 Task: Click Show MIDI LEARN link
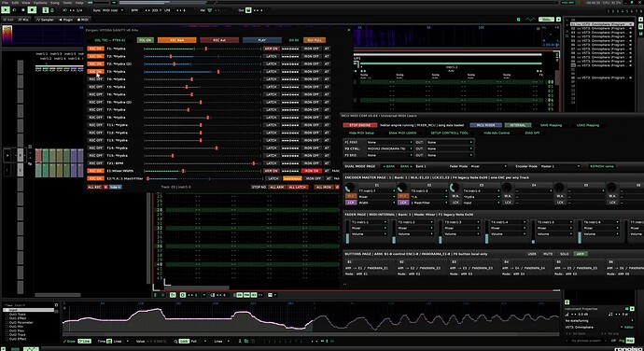pos(402,133)
